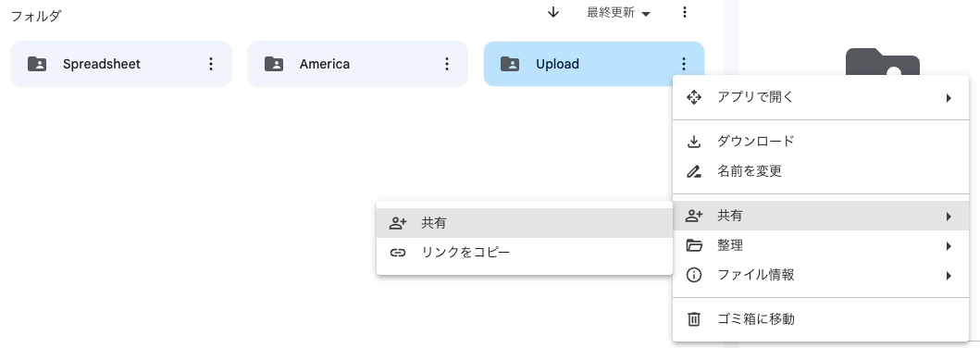Image resolution: width=980 pixels, height=348 pixels.
Task: Expand the 整理 submenu arrow
Action: 949,246
